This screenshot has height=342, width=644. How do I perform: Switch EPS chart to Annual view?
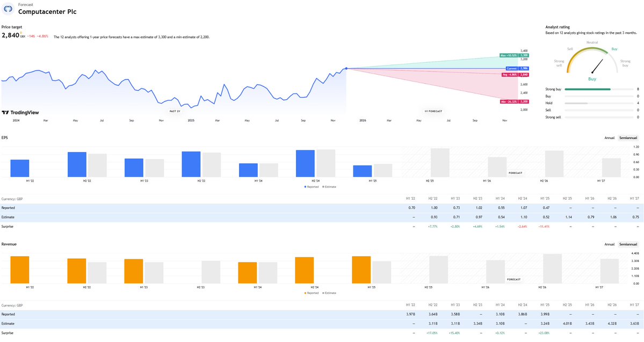tap(609, 138)
